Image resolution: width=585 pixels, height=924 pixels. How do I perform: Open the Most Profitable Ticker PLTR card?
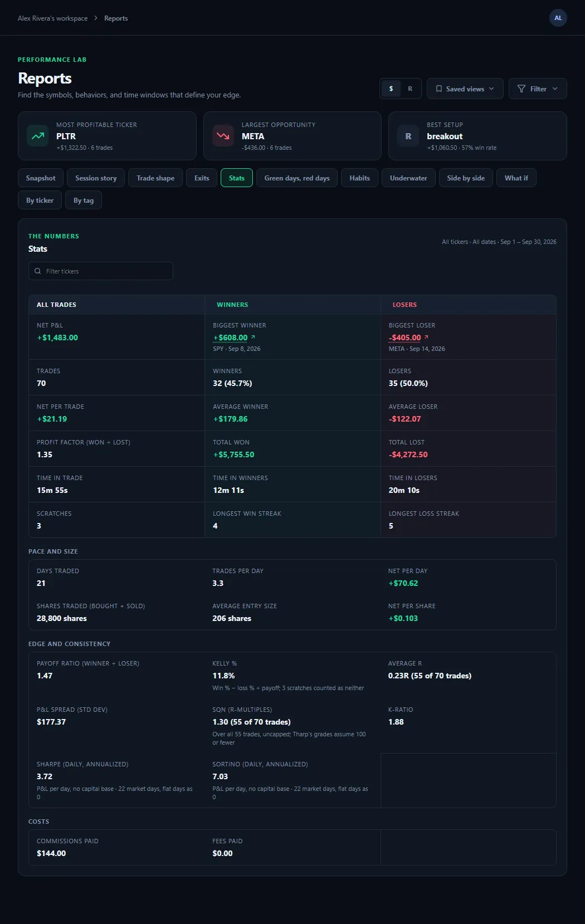pos(107,136)
